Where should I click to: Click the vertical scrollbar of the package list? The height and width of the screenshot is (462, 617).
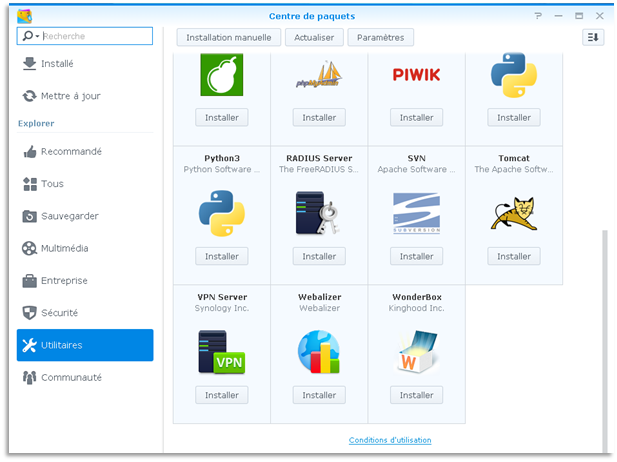pyautogui.click(x=605, y=342)
